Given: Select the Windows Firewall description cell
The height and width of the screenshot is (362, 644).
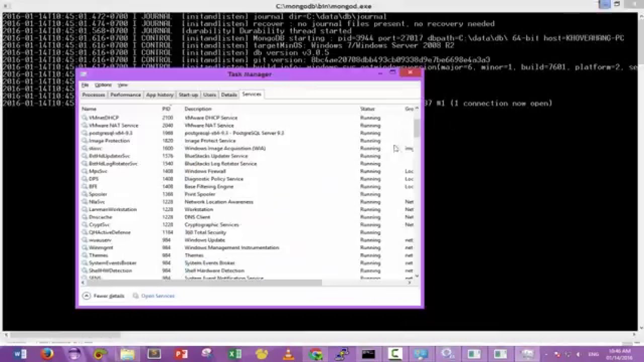Looking at the screenshot, I should (x=205, y=171).
